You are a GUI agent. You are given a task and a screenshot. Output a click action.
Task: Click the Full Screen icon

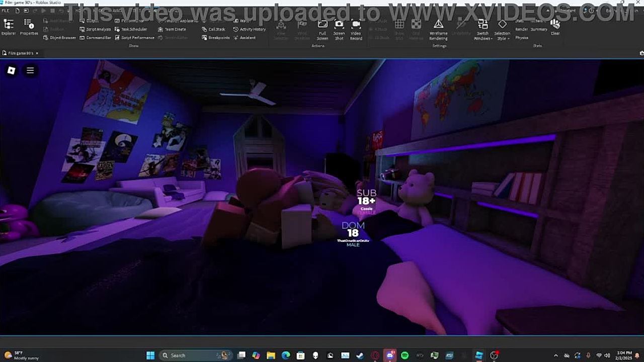(x=323, y=29)
